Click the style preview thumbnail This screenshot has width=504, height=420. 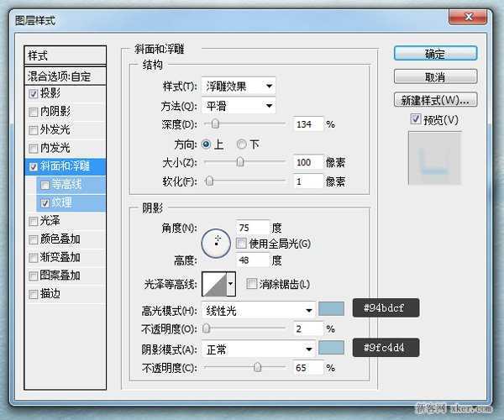(x=435, y=158)
